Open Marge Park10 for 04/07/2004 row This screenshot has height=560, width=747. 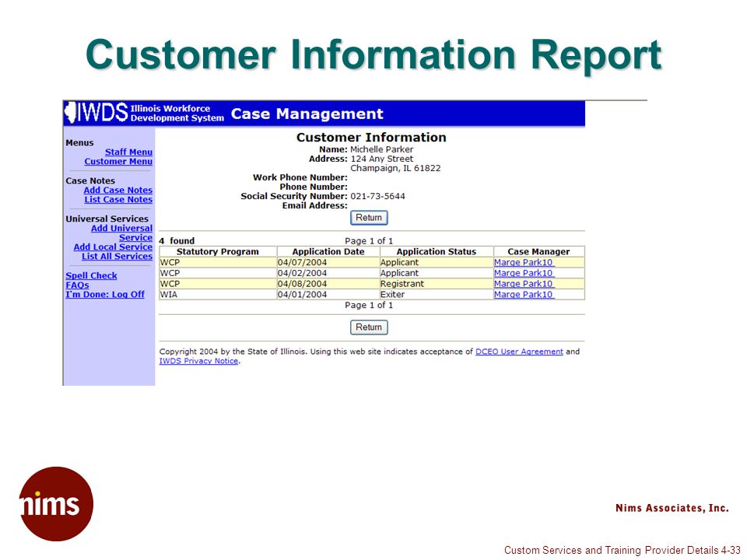(x=524, y=262)
